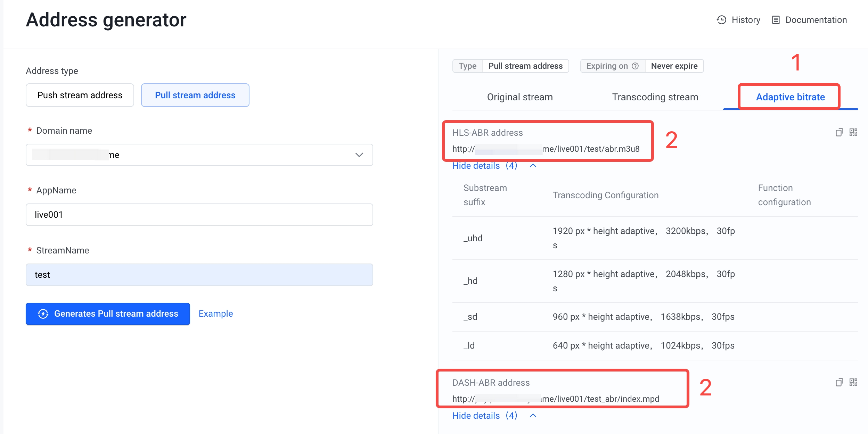Switch to Transcoding stream tab

[x=655, y=97]
